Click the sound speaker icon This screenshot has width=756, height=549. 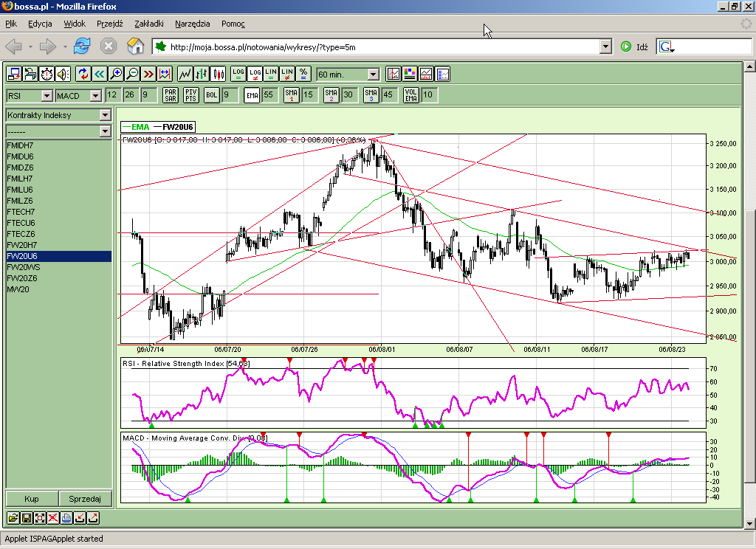tap(62, 74)
